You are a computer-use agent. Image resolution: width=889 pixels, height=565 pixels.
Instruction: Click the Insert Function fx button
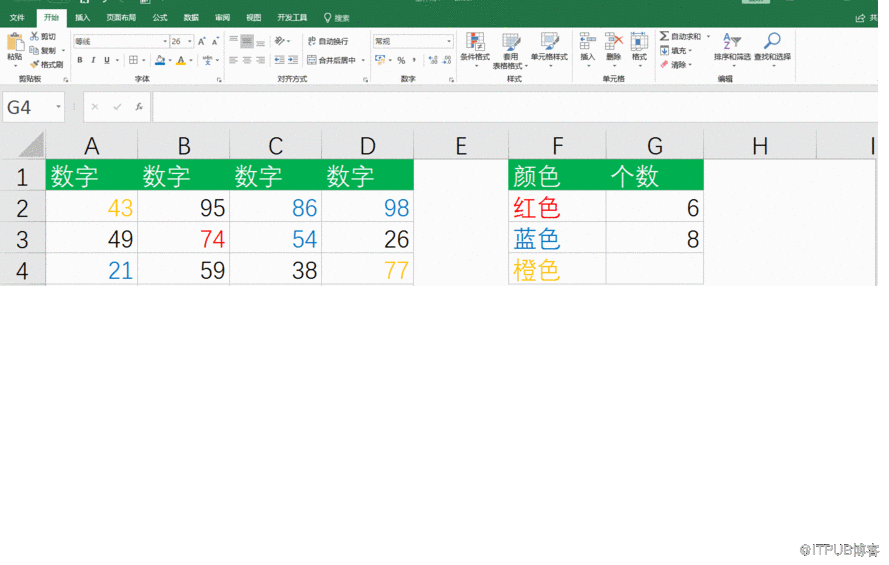pos(138,107)
